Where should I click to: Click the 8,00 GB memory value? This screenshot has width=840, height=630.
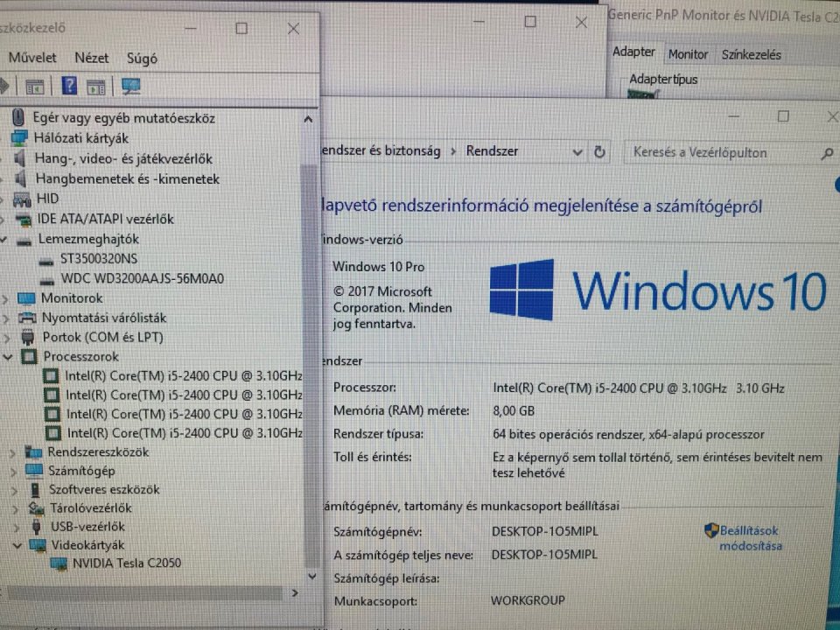[x=514, y=411]
